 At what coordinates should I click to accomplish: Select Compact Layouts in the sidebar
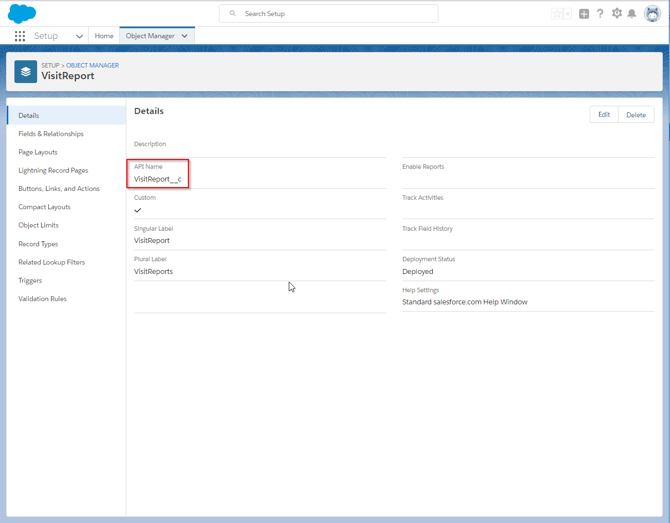tap(44, 207)
